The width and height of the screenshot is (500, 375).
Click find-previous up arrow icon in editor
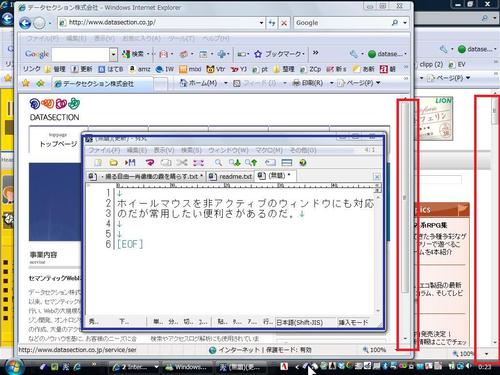[x=251, y=163]
